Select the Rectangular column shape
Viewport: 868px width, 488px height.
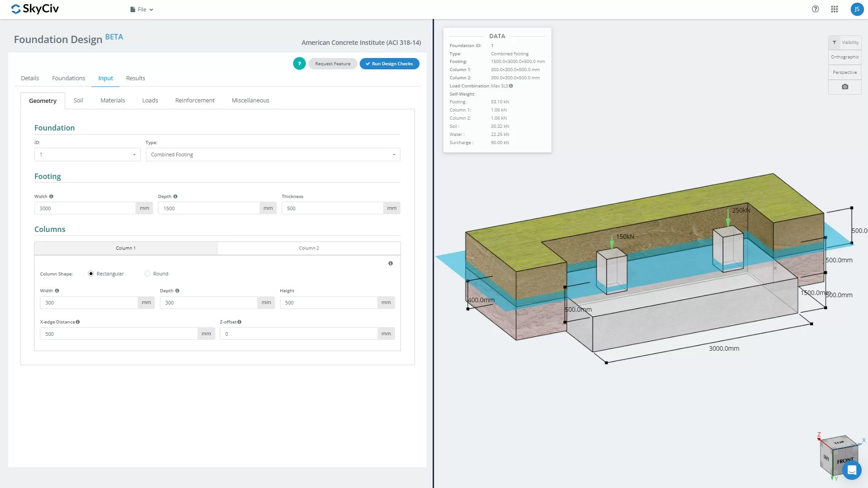tap(91, 274)
